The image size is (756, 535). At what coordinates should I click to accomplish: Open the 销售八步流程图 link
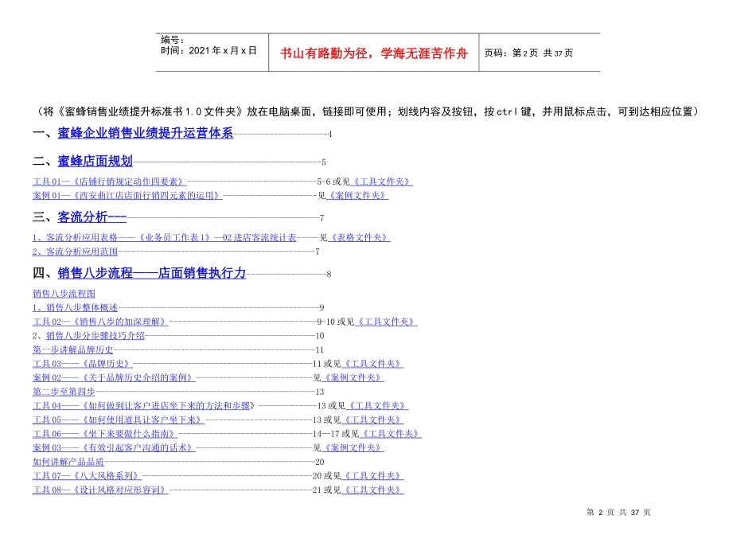coord(64,294)
